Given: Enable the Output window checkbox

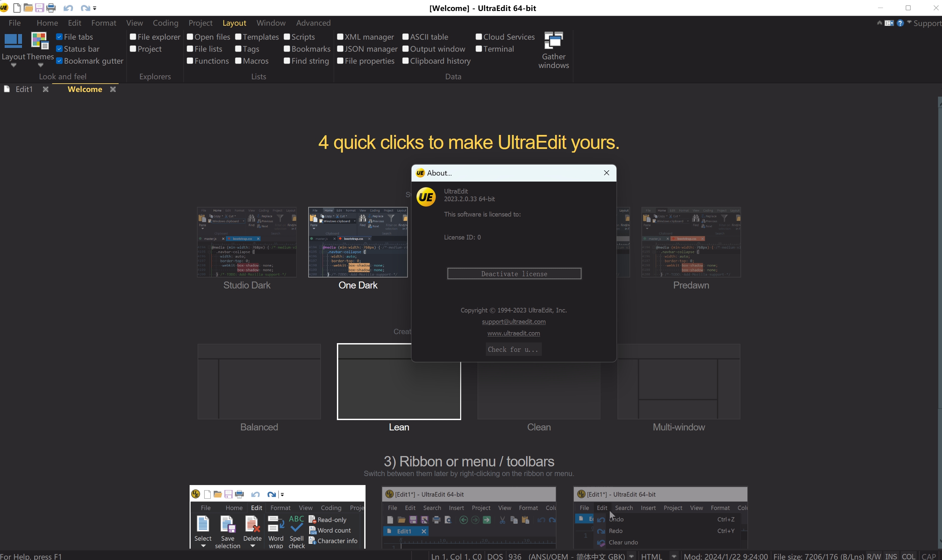Looking at the screenshot, I should (x=405, y=49).
